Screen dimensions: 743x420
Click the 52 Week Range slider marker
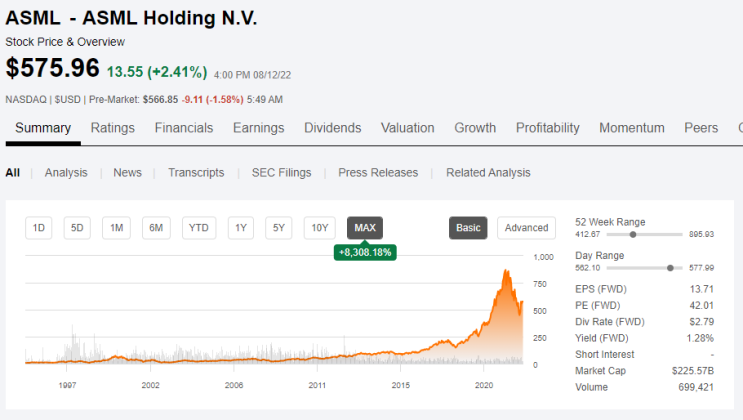[633, 235]
